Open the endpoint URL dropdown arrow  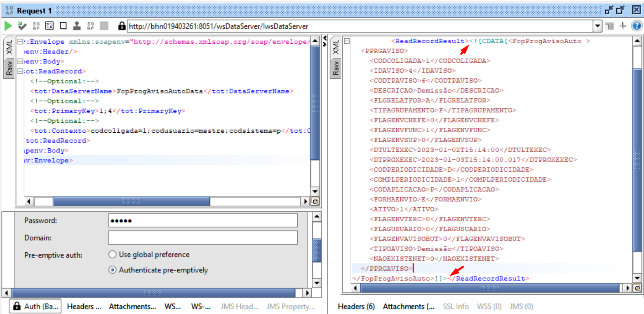[x=597, y=26]
